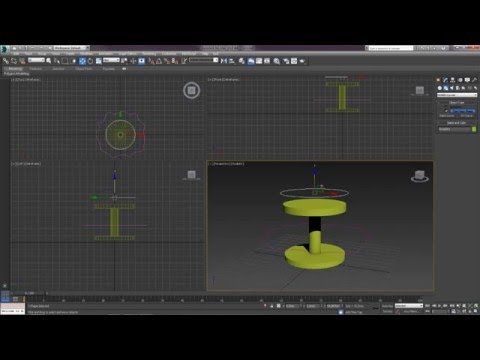The height and width of the screenshot is (360, 480).
Task: Open the Schematic View
Action: point(267,61)
